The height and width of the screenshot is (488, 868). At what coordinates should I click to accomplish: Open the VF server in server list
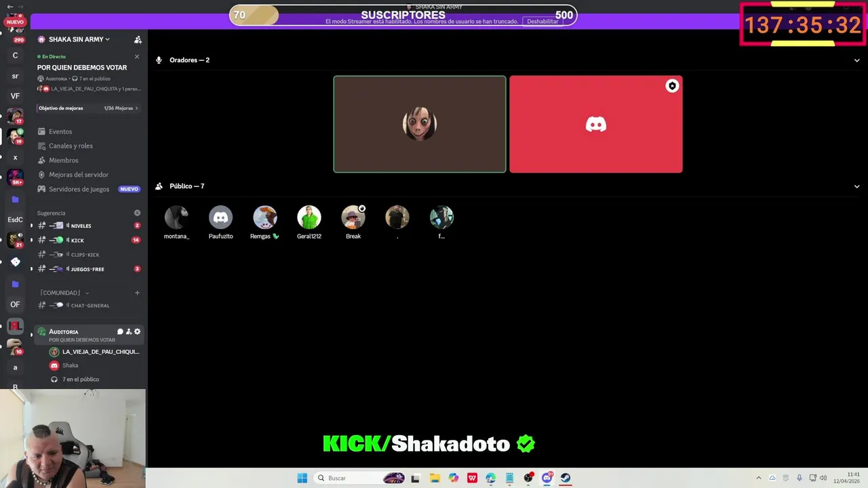(x=15, y=96)
